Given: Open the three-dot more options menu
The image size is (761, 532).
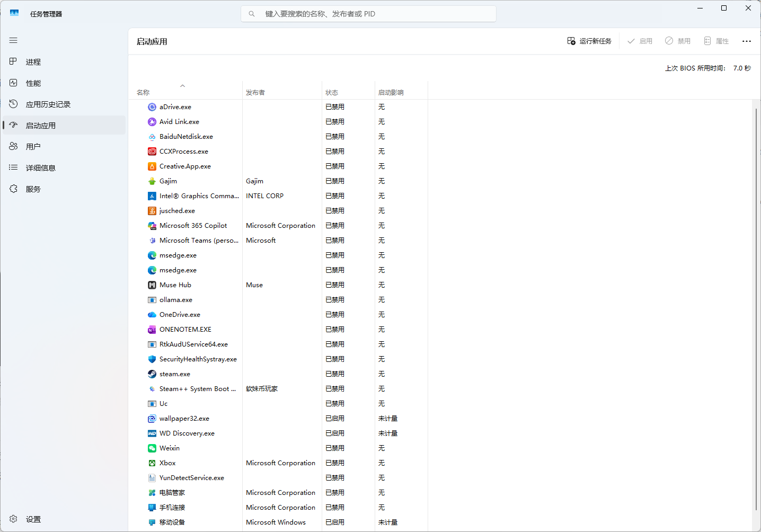Looking at the screenshot, I should pyautogui.click(x=746, y=41).
